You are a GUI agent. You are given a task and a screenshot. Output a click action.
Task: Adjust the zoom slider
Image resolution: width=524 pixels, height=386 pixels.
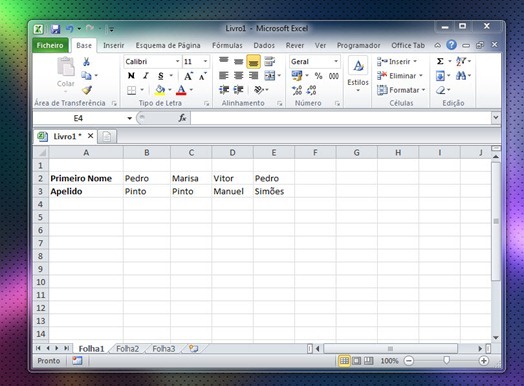[x=446, y=360]
